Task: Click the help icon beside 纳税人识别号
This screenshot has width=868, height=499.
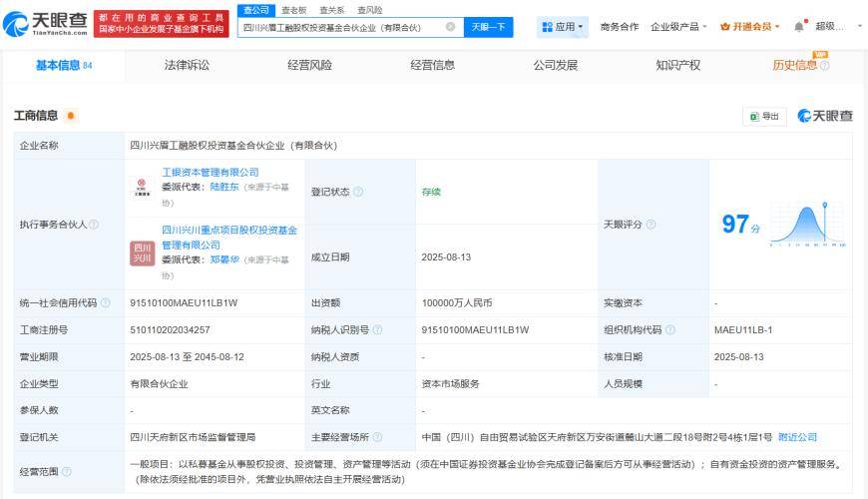Action: (x=377, y=329)
